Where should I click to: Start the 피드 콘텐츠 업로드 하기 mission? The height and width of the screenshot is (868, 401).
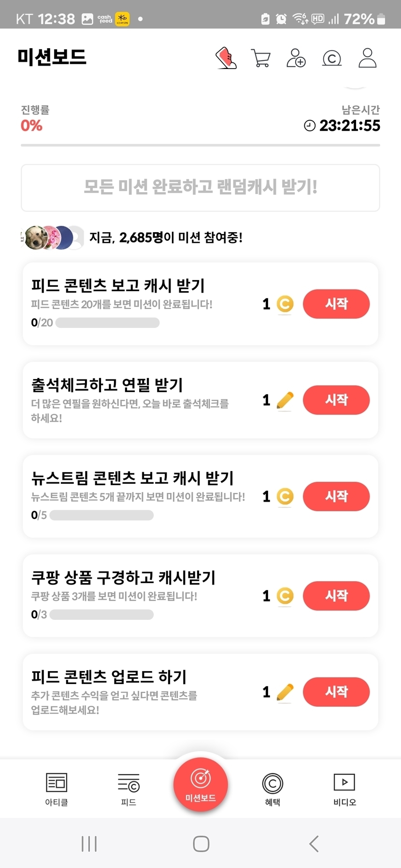coord(336,691)
